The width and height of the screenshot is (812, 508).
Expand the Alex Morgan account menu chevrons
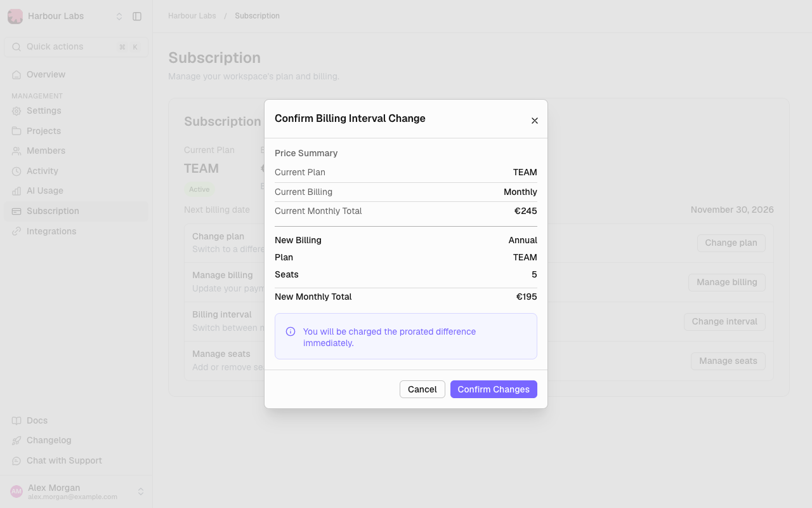(x=141, y=491)
